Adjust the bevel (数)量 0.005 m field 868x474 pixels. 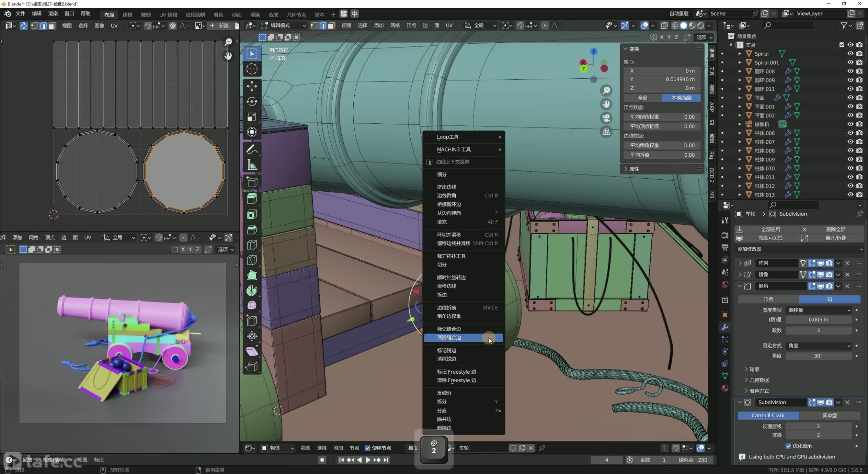pyautogui.click(x=818, y=319)
